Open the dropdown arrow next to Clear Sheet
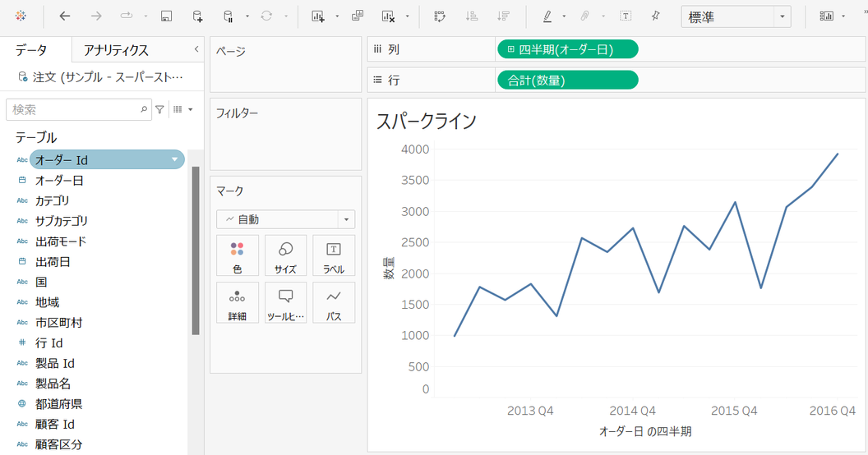Viewport: 868px width, 455px height. pos(408,16)
